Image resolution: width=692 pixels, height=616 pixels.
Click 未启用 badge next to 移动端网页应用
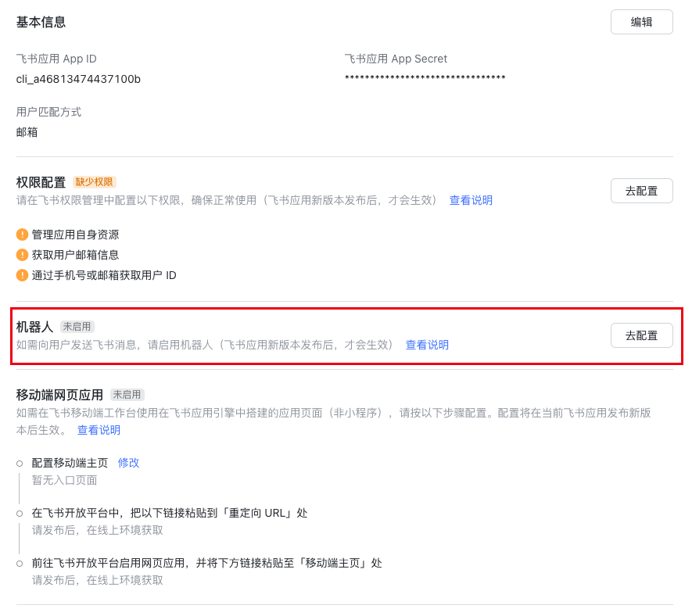coord(127,395)
